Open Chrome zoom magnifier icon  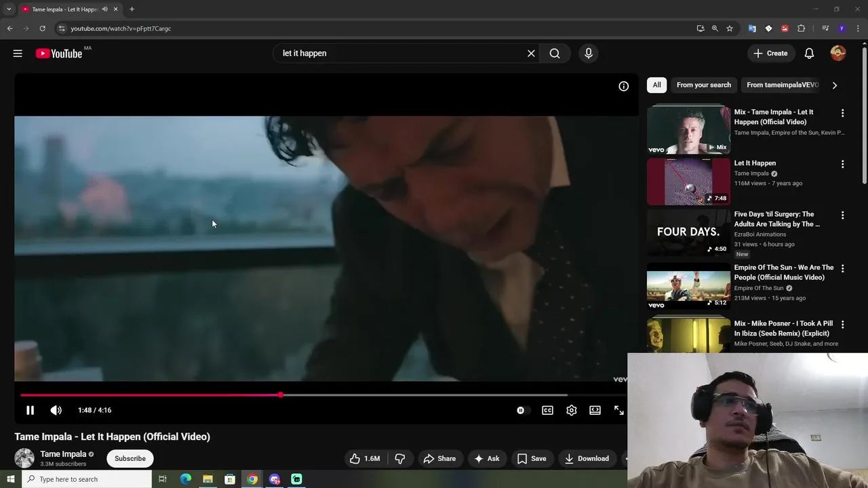(x=715, y=28)
